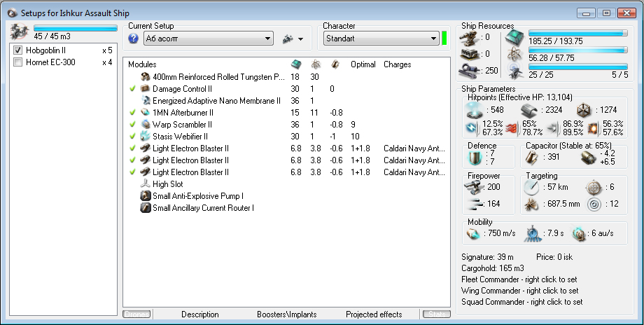The width and height of the screenshot is (644, 325).
Task: Select the Small Ancillary Current Router I row
Action: [286, 208]
